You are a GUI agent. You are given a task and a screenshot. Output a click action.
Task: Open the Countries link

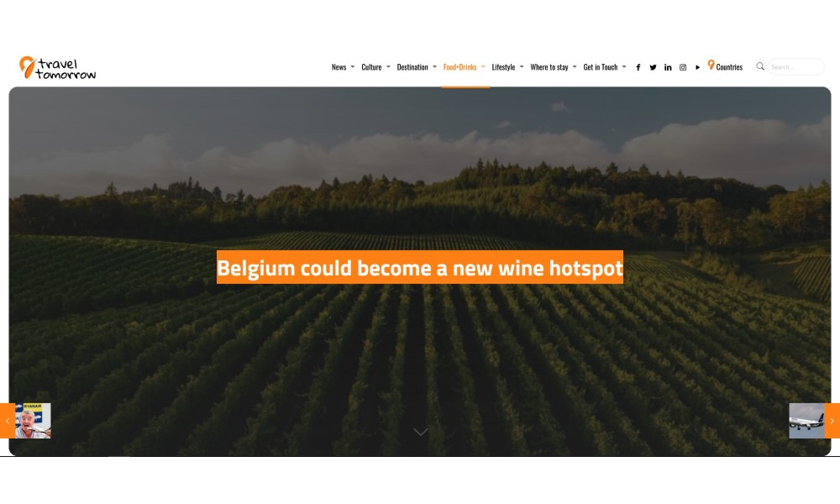click(725, 66)
